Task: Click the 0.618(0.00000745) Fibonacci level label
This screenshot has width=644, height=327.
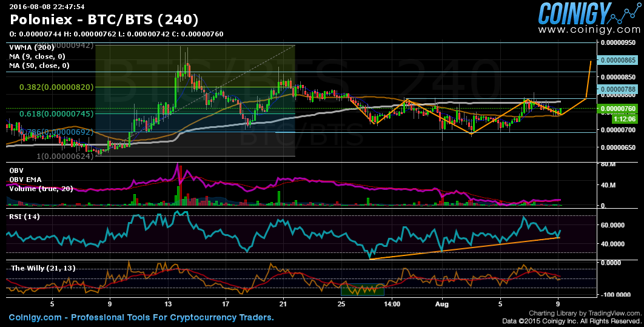Action: (x=56, y=113)
